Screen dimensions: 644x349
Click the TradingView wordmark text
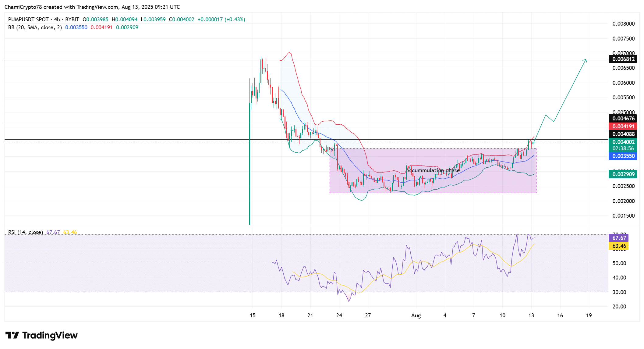pos(50,335)
